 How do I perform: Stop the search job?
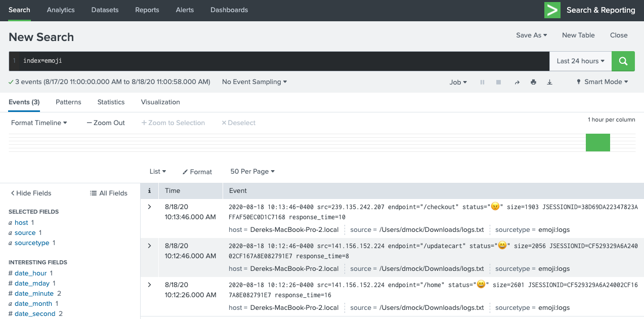point(499,82)
